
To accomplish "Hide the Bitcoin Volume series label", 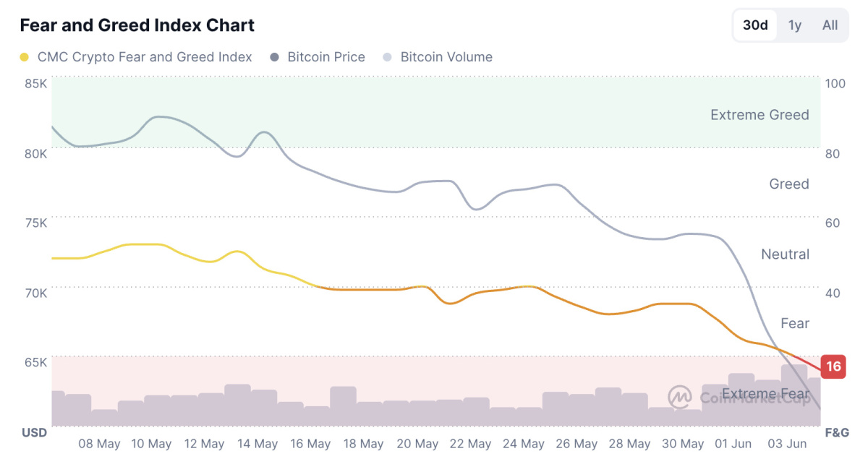I will click(x=446, y=57).
